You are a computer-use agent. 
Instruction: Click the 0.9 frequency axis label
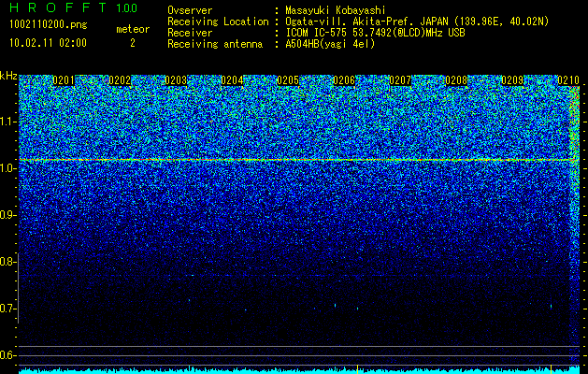click(x=8, y=215)
